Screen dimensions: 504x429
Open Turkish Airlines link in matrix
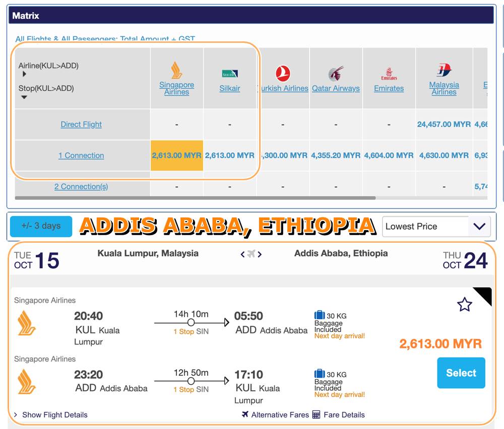(x=283, y=88)
